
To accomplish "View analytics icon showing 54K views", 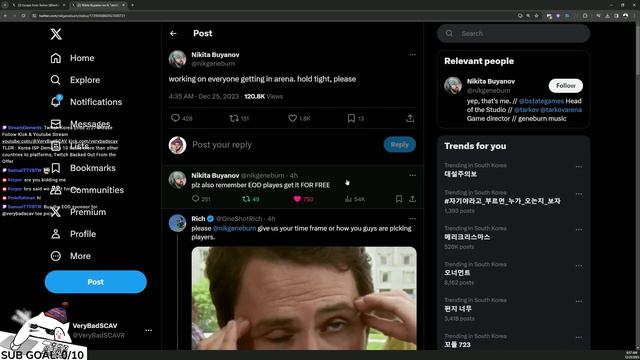I will coord(348,199).
